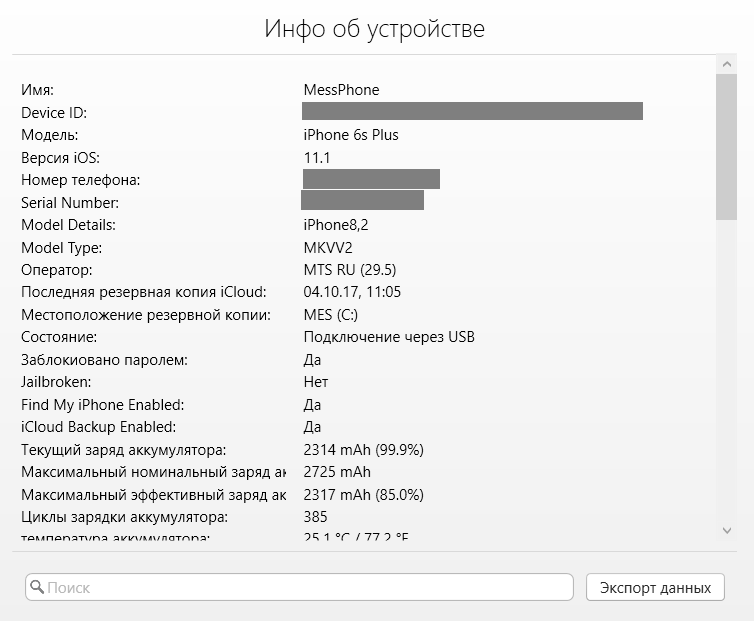
Task: Click the Инфо об устройстве title
Action: pos(375,28)
